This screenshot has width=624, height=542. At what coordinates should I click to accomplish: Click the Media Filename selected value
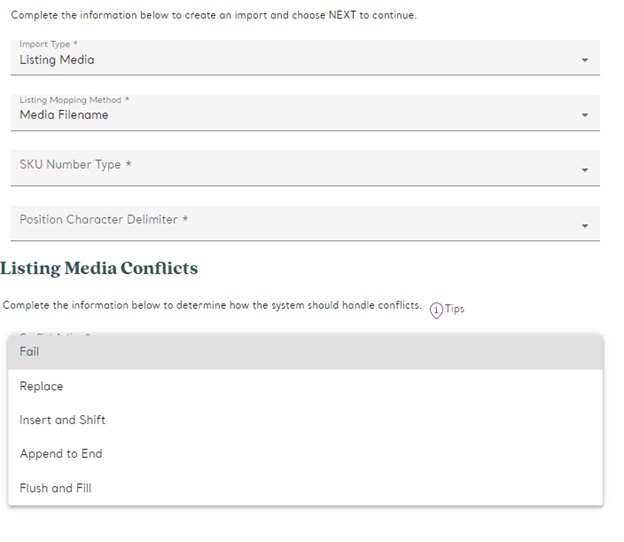coord(64,116)
